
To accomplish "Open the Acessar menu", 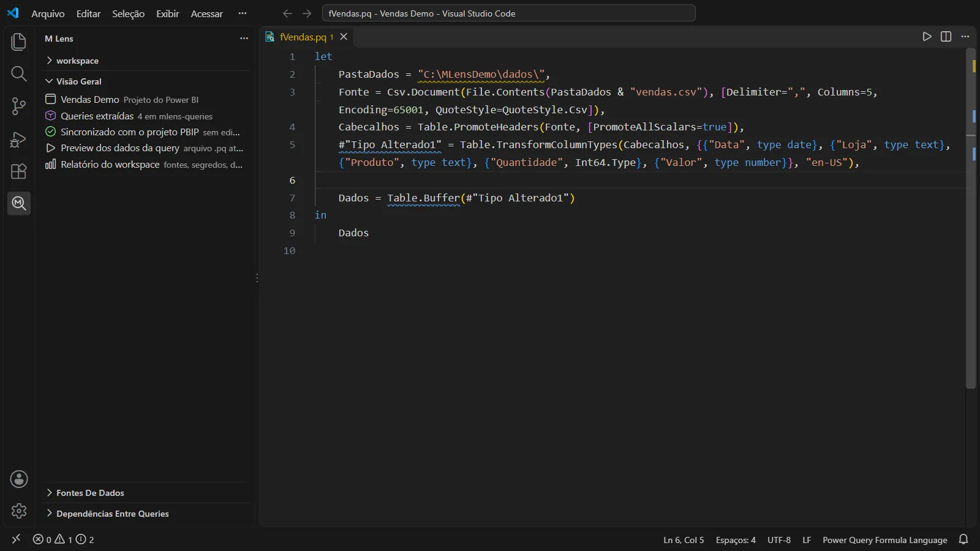I will point(206,13).
